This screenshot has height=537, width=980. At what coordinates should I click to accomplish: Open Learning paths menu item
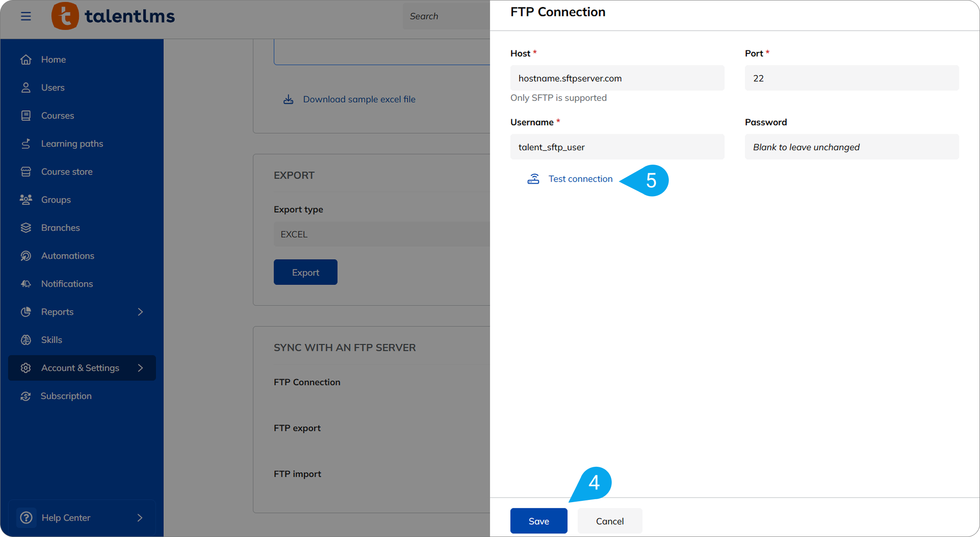click(x=72, y=144)
